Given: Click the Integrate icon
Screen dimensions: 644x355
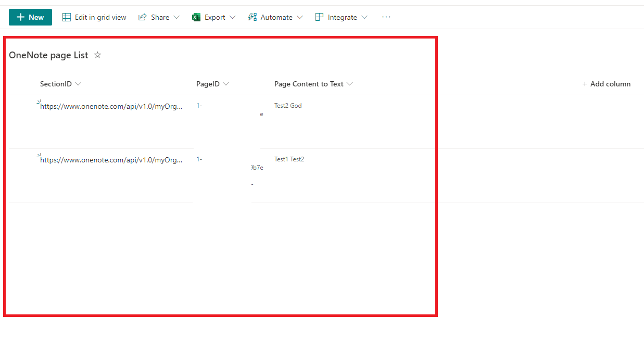Looking at the screenshot, I should pos(319,17).
